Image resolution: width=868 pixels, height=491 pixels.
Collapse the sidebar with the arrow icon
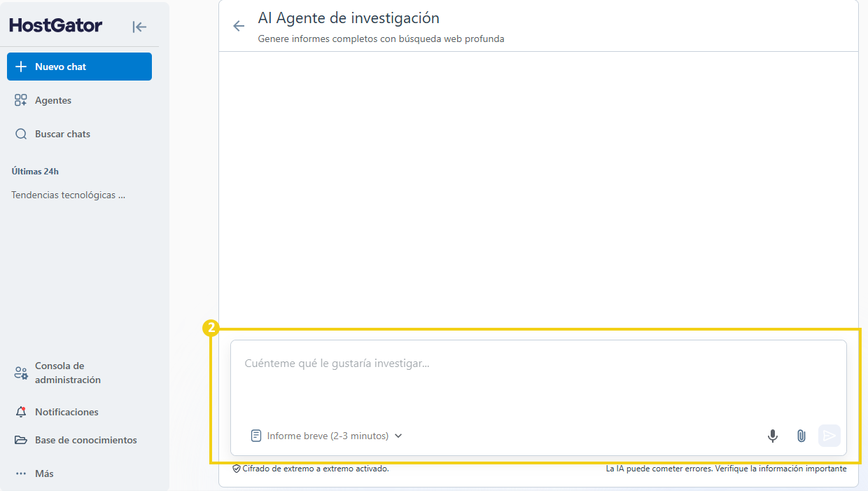pyautogui.click(x=139, y=27)
